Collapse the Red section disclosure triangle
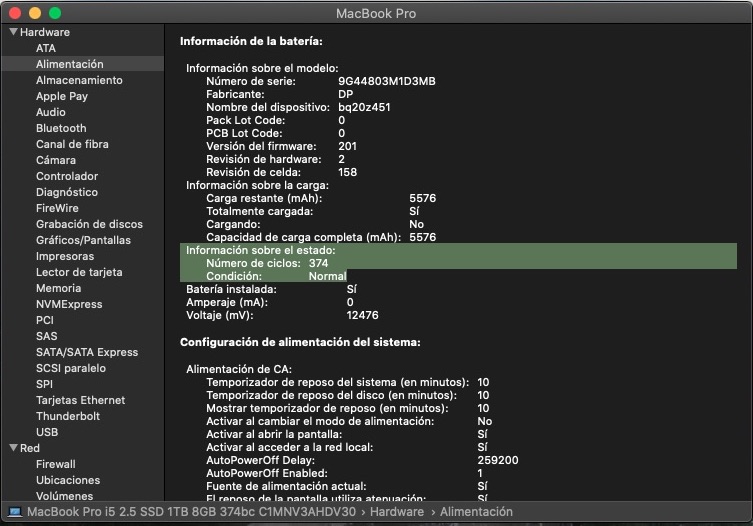 coord(13,448)
